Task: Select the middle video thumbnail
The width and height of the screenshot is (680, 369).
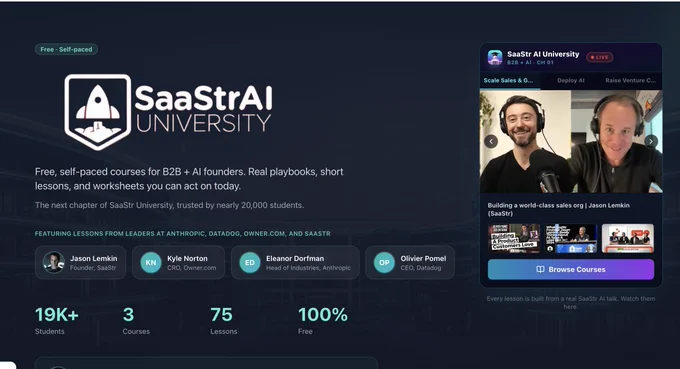Action: tap(571, 238)
